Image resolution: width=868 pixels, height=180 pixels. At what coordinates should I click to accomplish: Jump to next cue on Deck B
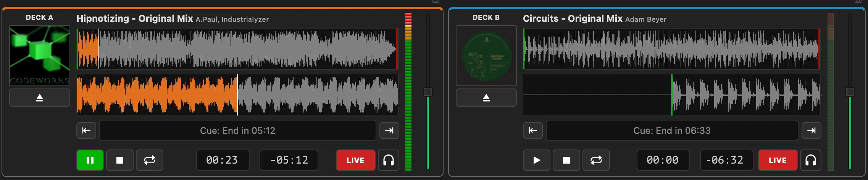click(x=812, y=130)
